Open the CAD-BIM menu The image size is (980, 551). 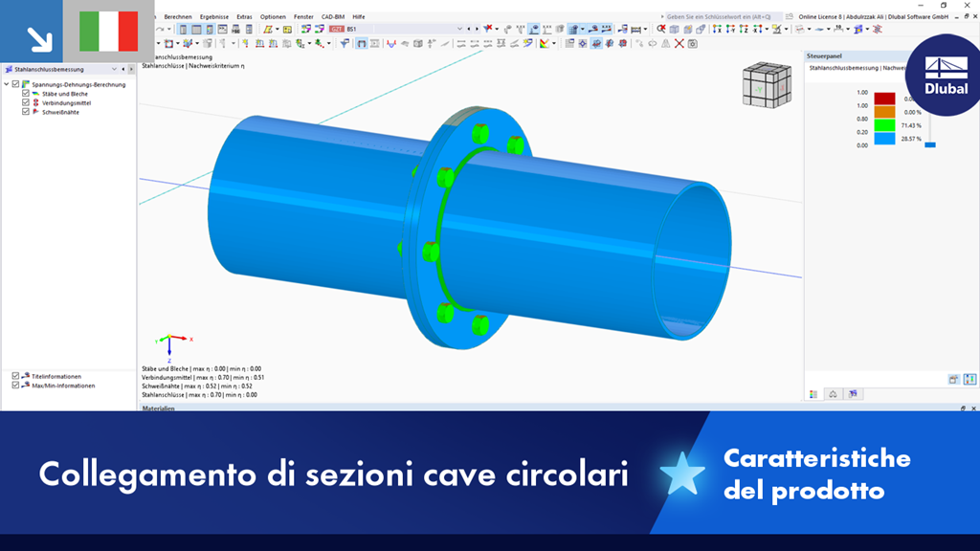point(331,16)
